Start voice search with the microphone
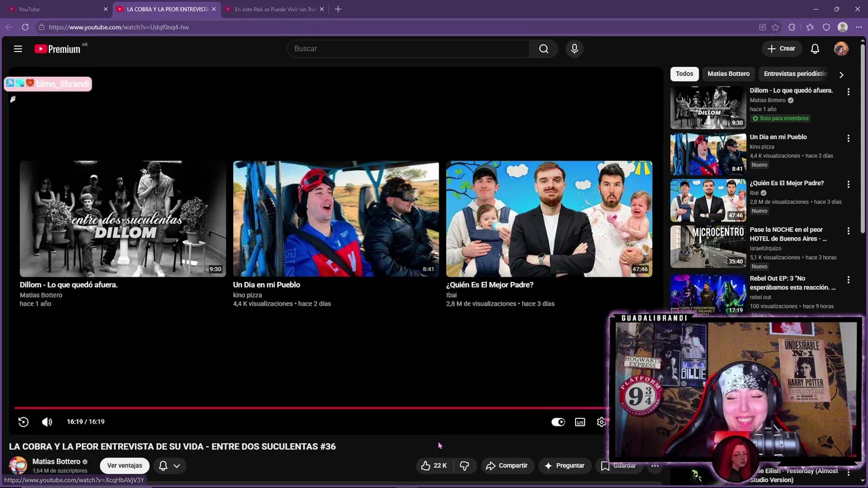 tap(574, 49)
